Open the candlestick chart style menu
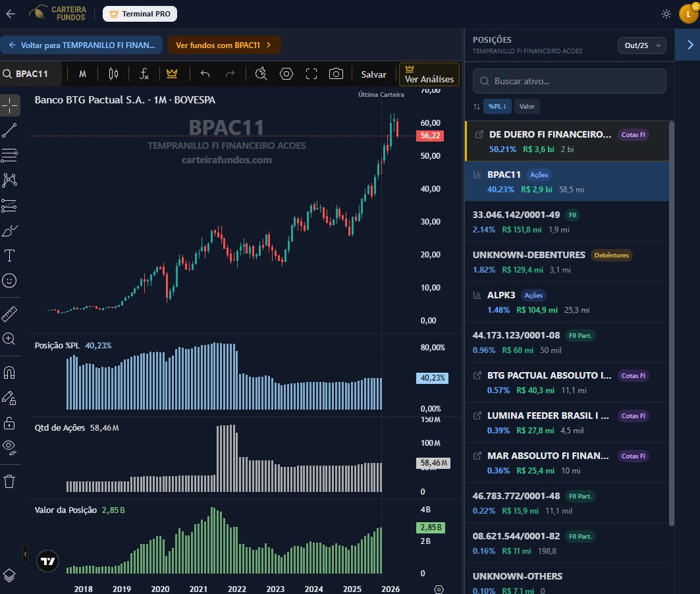The height and width of the screenshot is (594, 700). (x=113, y=74)
